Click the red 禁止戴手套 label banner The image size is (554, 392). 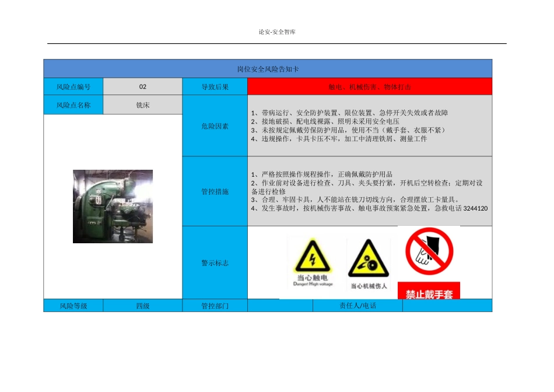click(428, 290)
